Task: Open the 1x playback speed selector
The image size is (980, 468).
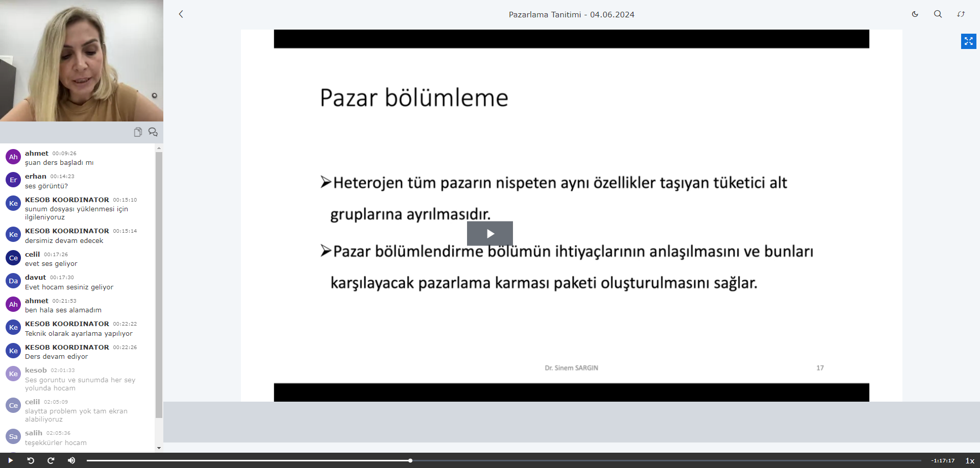Action: 970,461
